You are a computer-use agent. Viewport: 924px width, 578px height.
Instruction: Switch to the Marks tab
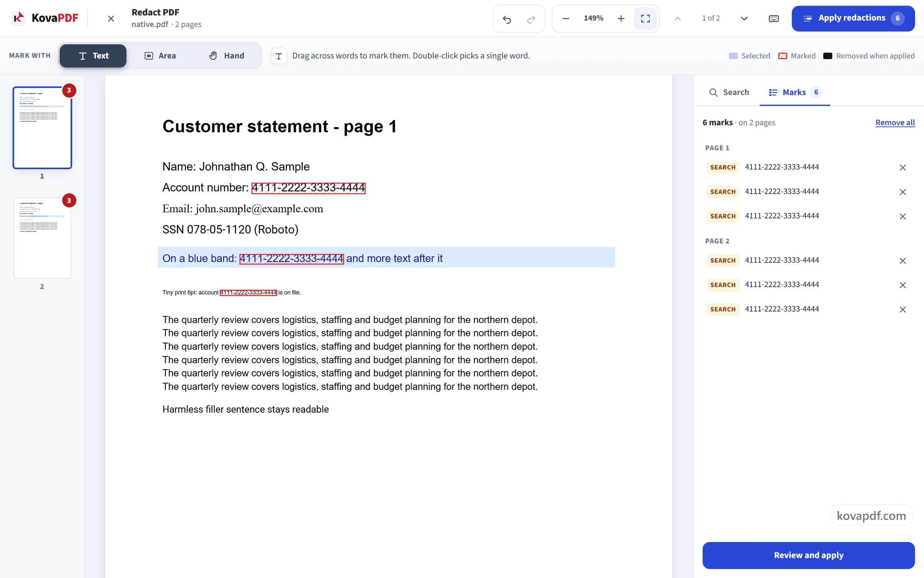(x=795, y=92)
